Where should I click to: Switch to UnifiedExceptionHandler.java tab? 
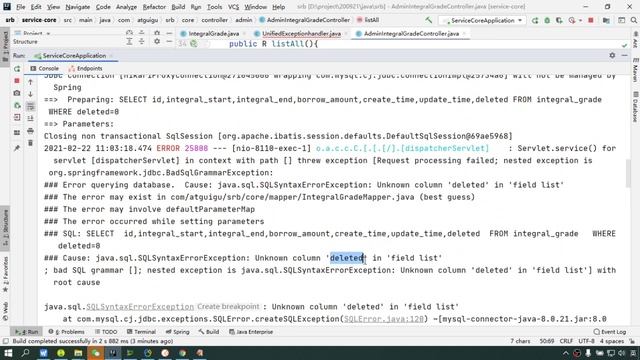click(301, 33)
